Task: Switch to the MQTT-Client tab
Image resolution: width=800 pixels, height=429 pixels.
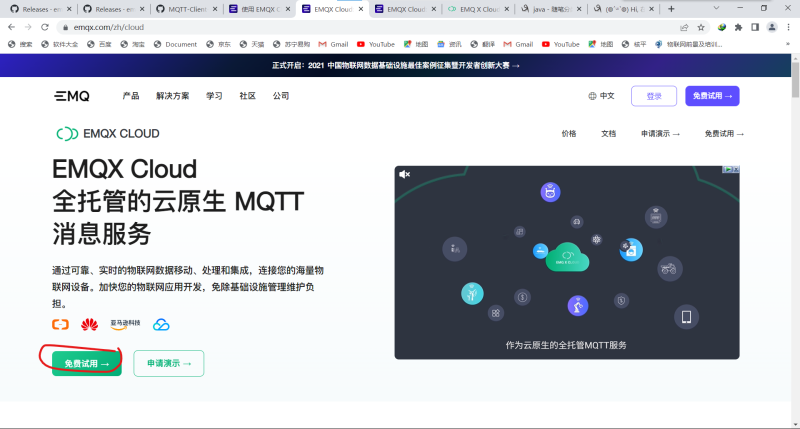Action: point(186,9)
